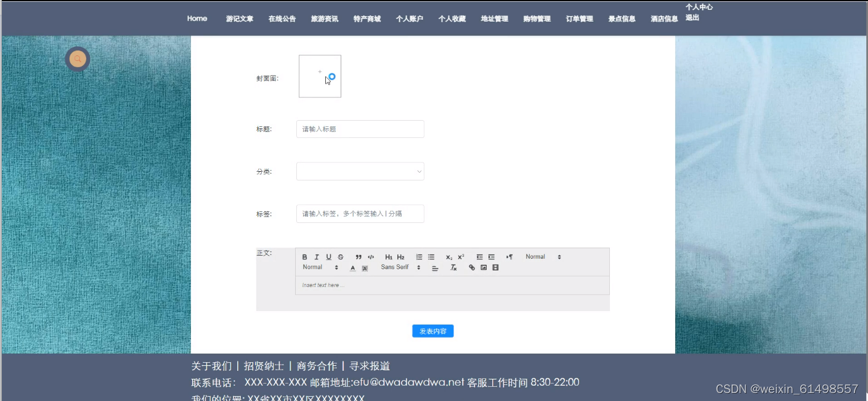This screenshot has height=401, width=868.
Task: Focus the 标题 title input field
Action: 360,129
